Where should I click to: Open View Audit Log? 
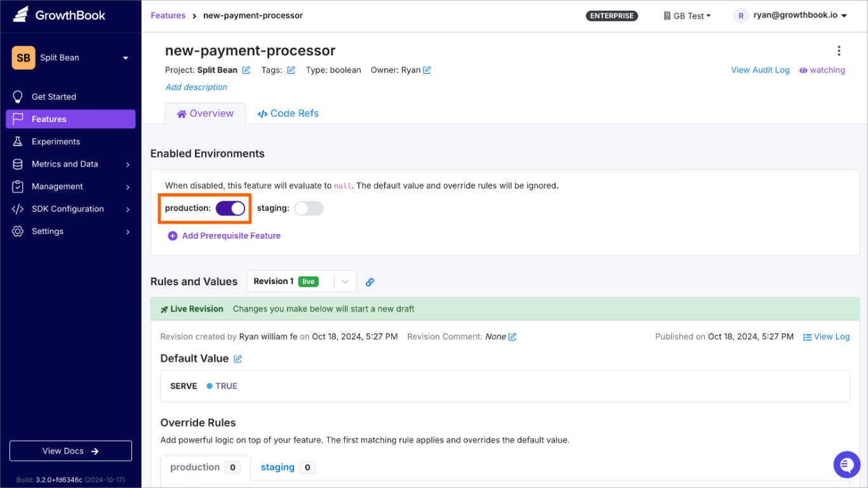click(760, 70)
